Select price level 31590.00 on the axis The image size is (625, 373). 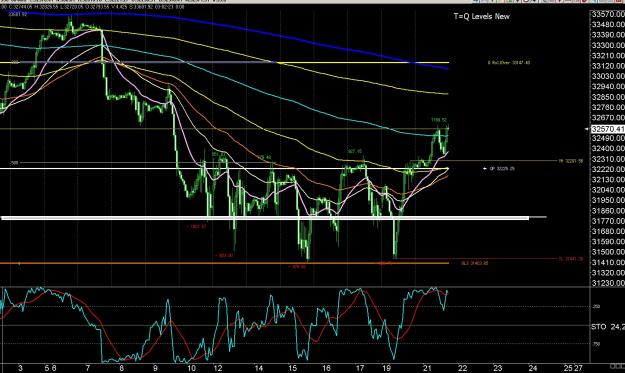point(608,242)
